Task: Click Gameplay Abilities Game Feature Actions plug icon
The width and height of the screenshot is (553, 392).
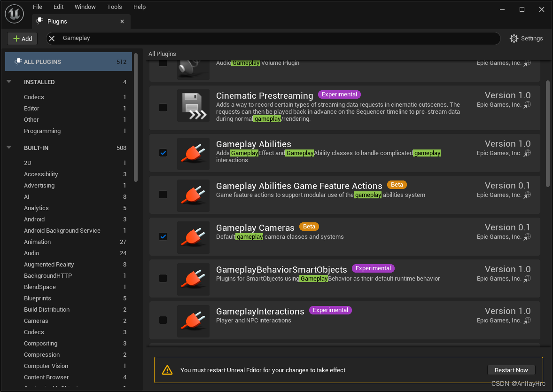Action: click(193, 196)
